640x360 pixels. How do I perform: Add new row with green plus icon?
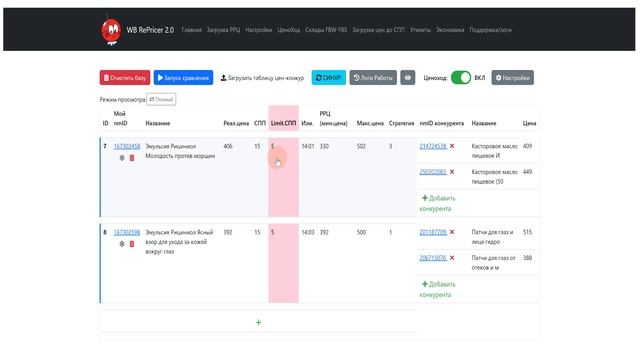(x=258, y=322)
